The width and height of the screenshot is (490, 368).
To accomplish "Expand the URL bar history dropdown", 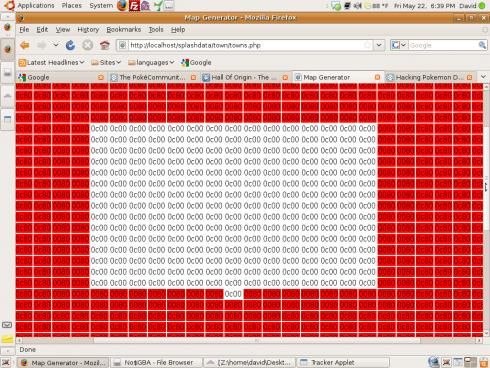I will point(379,45).
